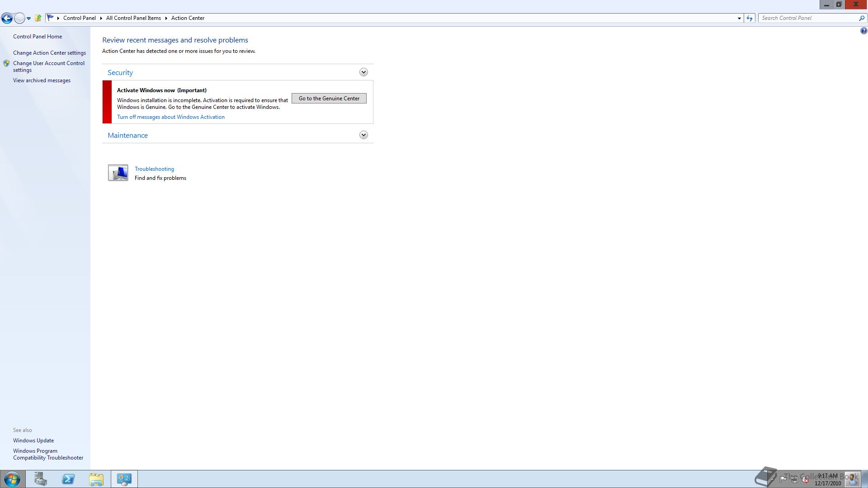The image size is (868, 488).
Task: Click the network icon in the system tray
Action: [794, 479]
